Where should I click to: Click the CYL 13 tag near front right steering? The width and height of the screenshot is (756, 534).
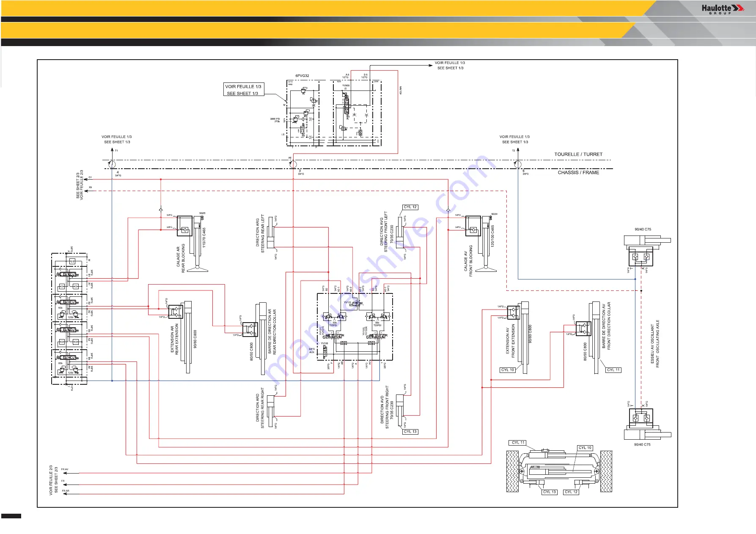[410, 432]
